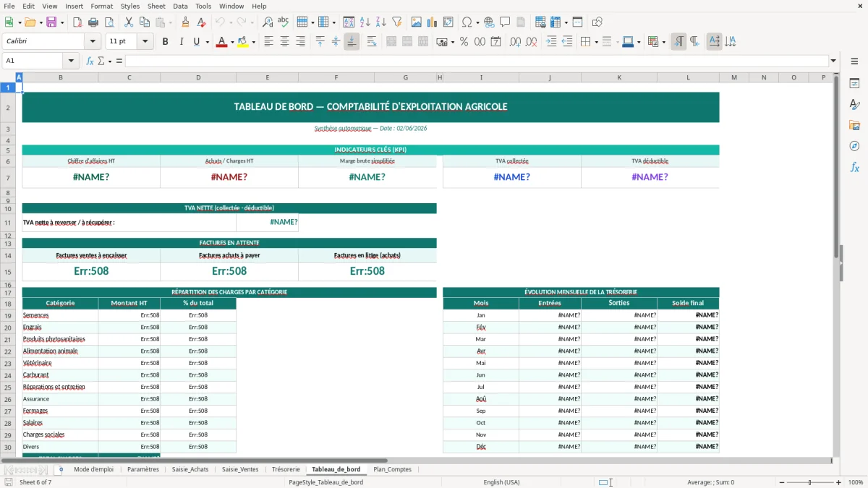Open the Sheet menu
This screenshot has height=488, width=868.
pos(156,6)
